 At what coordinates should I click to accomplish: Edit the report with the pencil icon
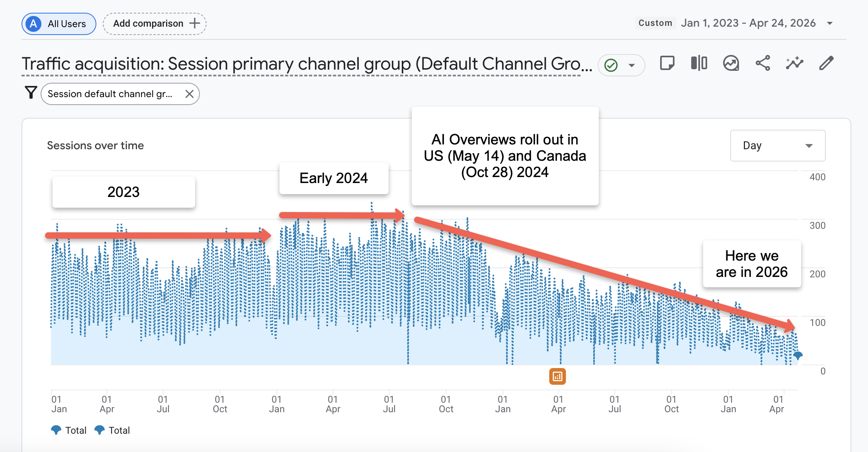827,63
